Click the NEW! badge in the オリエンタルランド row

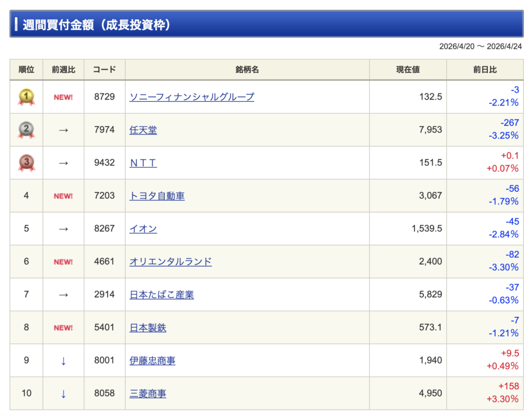(x=63, y=262)
